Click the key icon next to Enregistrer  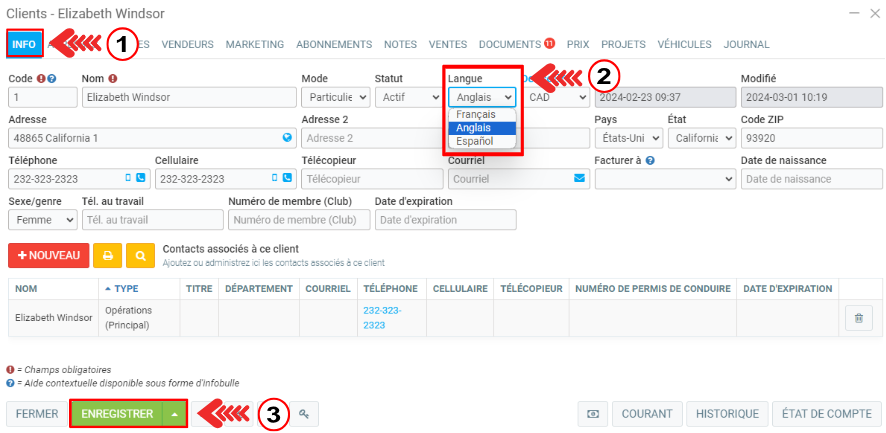coord(303,414)
